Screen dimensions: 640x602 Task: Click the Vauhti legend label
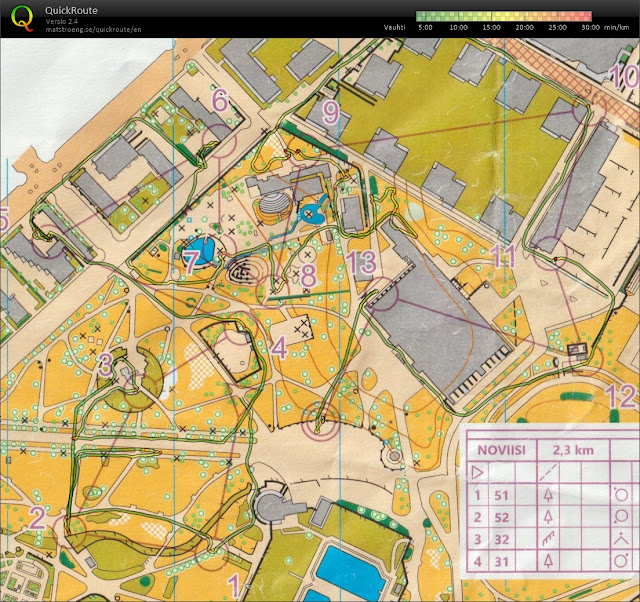[x=394, y=27]
